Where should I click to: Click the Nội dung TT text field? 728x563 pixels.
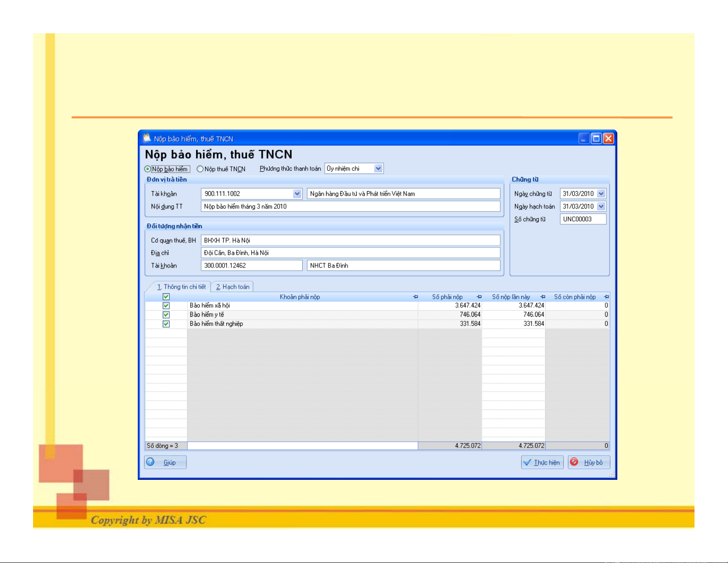click(x=350, y=207)
